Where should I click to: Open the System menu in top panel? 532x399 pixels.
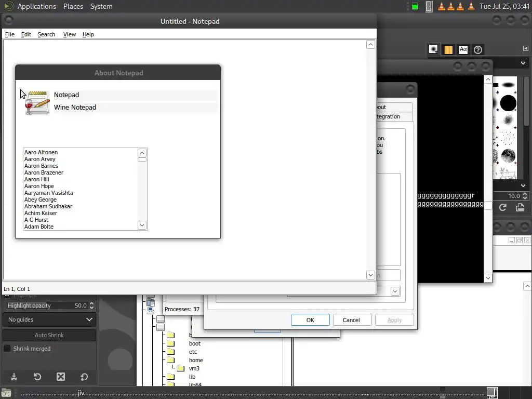click(101, 6)
